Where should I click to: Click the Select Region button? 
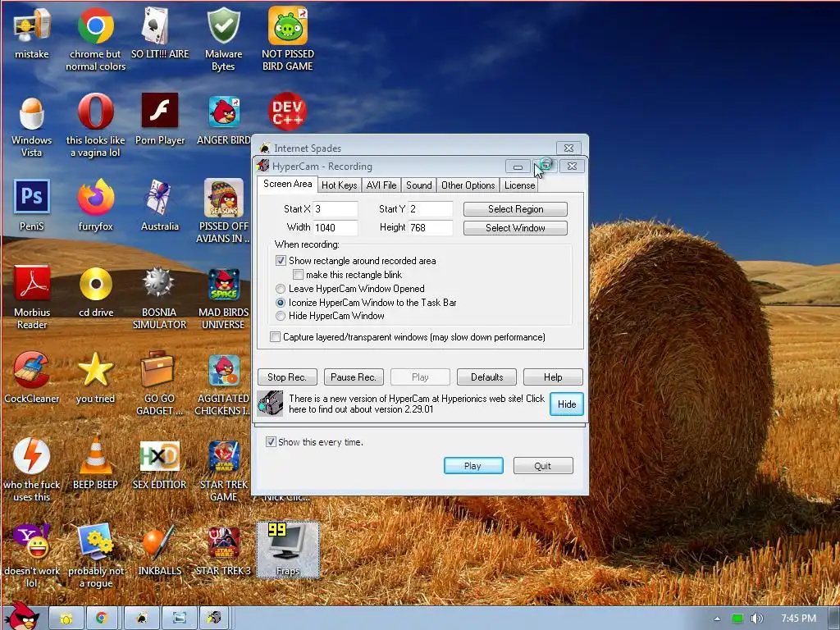pos(515,209)
